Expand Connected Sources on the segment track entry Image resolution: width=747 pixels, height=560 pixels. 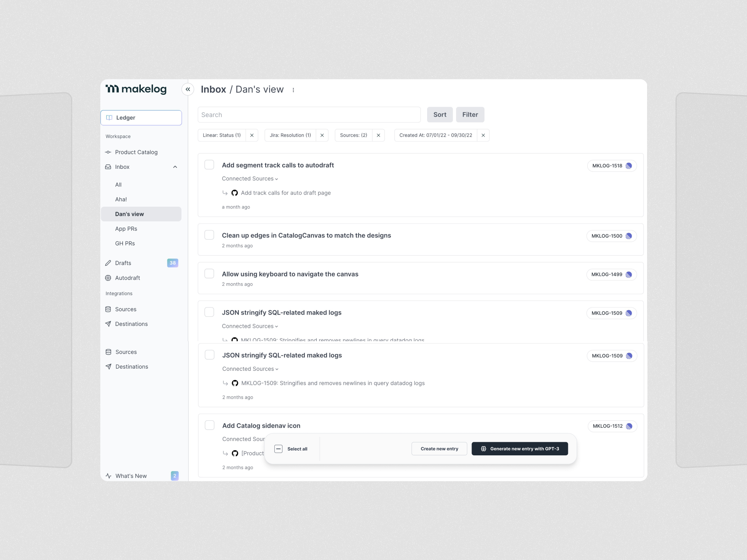pos(250,178)
